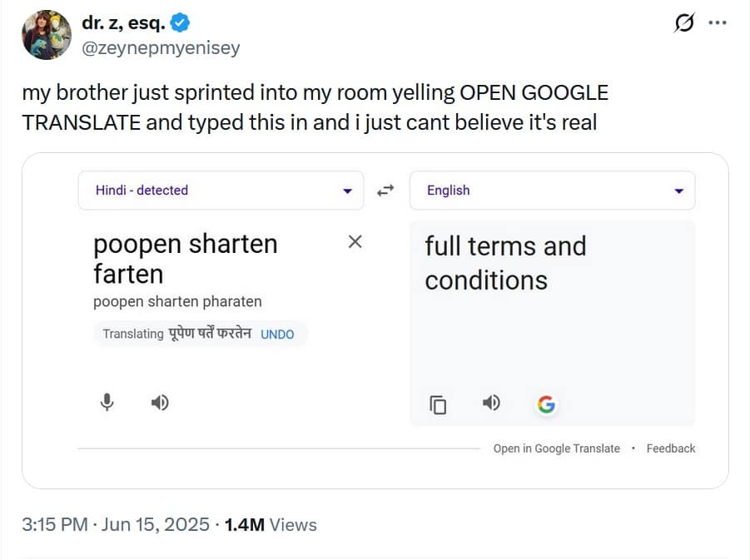
Task: Click the Google logo icon under the translation
Action: [546, 404]
